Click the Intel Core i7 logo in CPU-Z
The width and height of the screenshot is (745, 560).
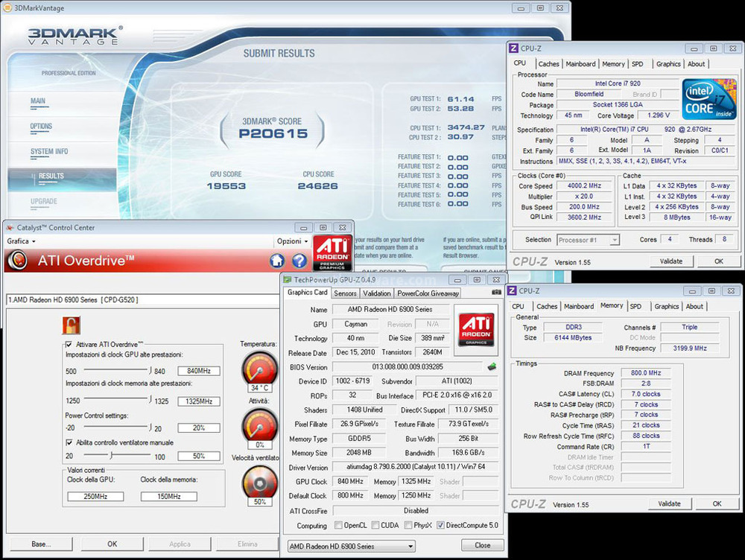point(709,99)
